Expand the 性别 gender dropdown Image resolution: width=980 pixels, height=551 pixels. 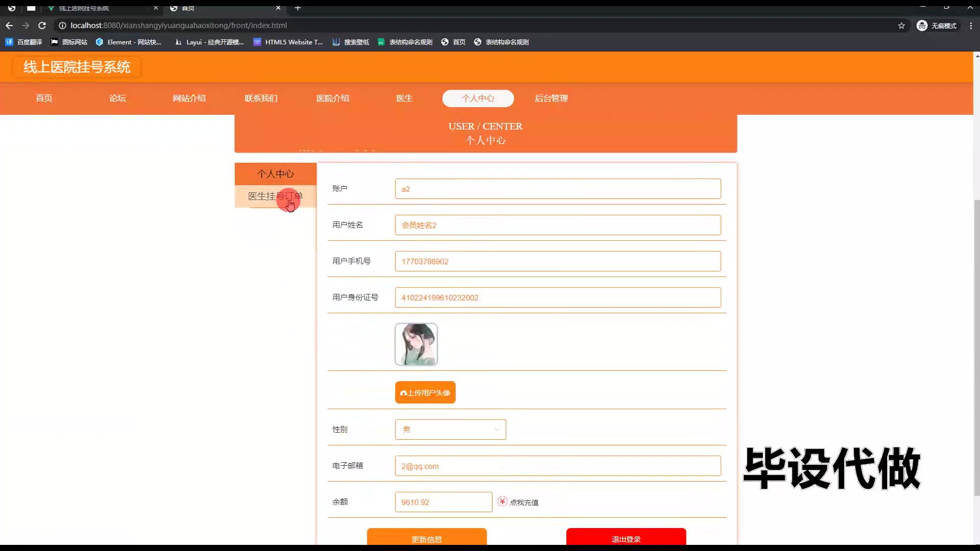(450, 430)
